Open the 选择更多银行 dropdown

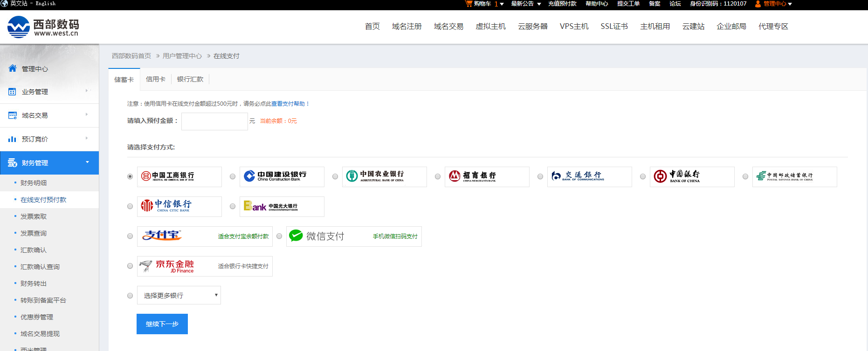(179, 295)
